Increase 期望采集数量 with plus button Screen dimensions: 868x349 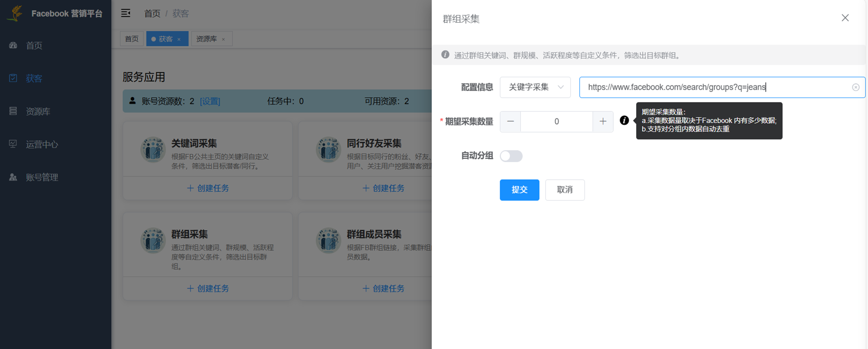click(x=603, y=121)
